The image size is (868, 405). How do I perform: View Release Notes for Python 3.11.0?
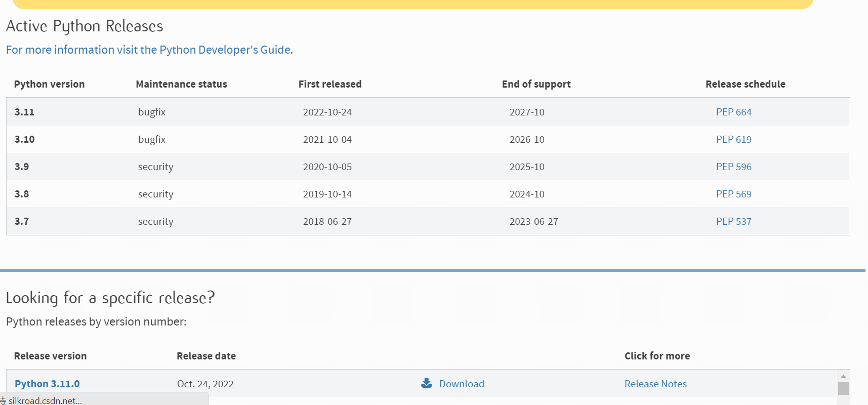click(655, 384)
